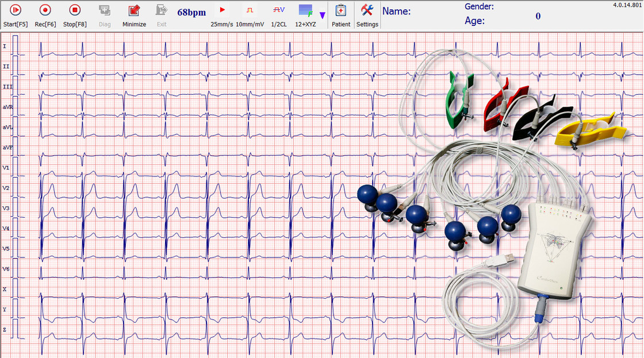
Task: Toggle lead V1 by clicking its label
Action: point(7,167)
